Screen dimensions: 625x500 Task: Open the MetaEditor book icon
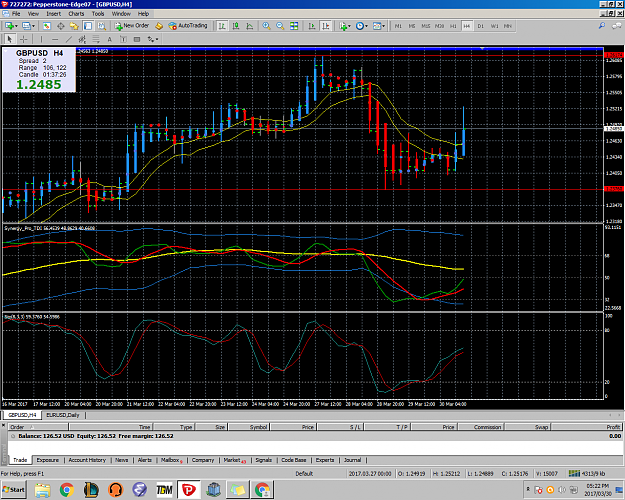(x=159, y=26)
